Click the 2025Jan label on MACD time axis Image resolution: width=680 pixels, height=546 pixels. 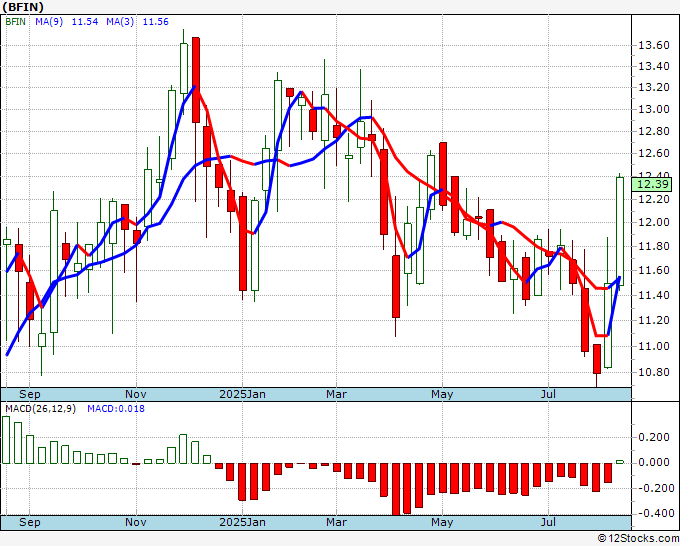[242, 522]
